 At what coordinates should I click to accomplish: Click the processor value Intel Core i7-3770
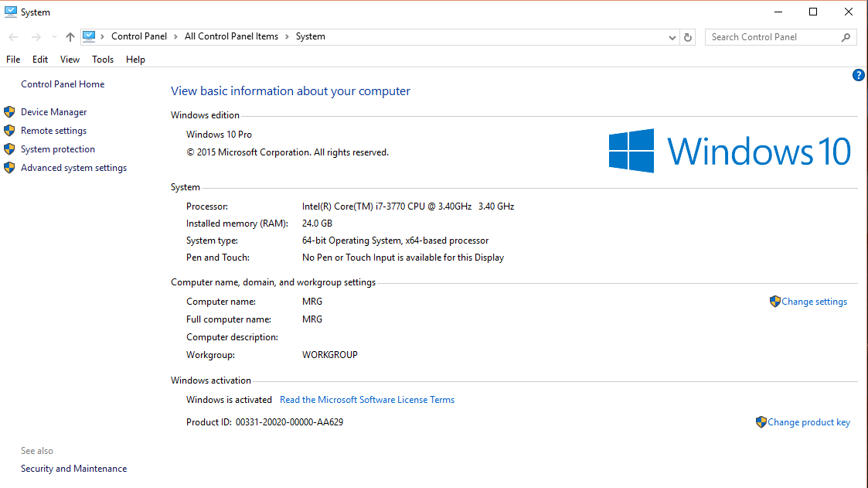(x=408, y=206)
